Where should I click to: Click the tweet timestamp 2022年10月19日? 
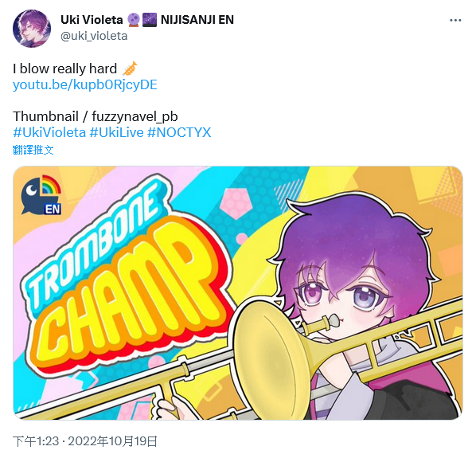click(112, 441)
